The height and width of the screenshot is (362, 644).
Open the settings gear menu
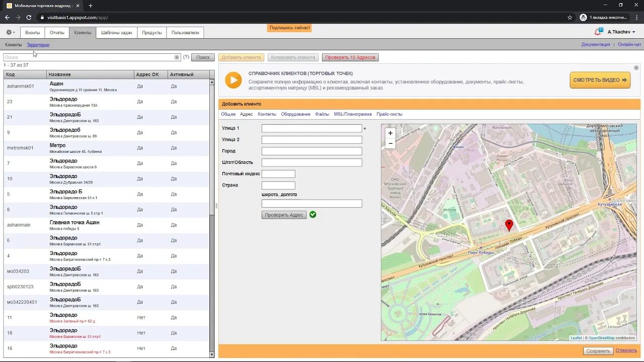[x=10, y=32]
